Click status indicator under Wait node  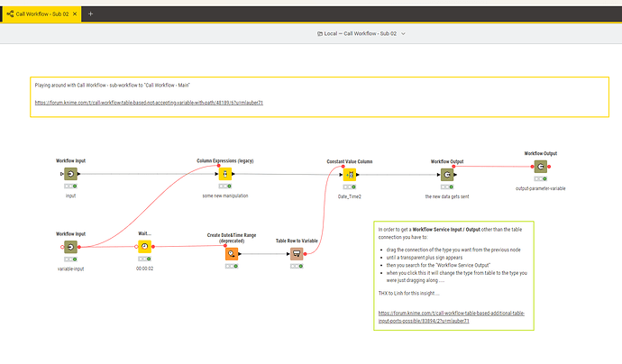pyautogui.click(x=145, y=259)
